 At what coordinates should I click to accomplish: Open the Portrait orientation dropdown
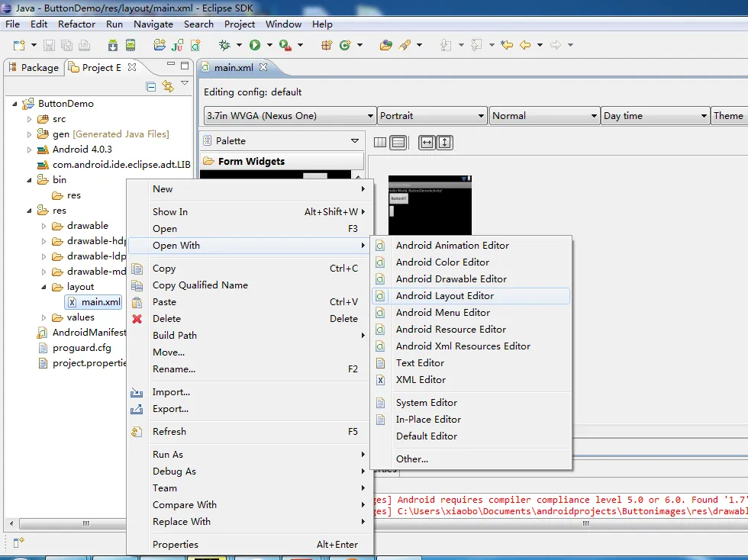[x=432, y=116]
